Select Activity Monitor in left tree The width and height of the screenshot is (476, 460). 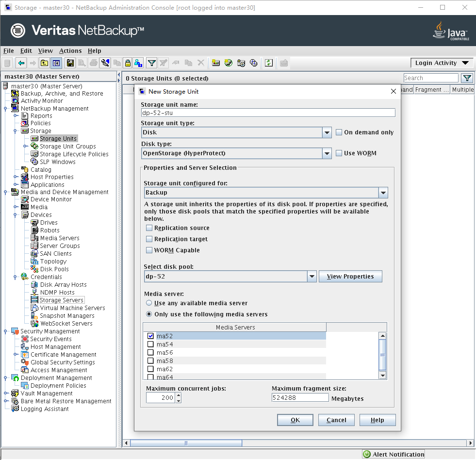point(42,101)
